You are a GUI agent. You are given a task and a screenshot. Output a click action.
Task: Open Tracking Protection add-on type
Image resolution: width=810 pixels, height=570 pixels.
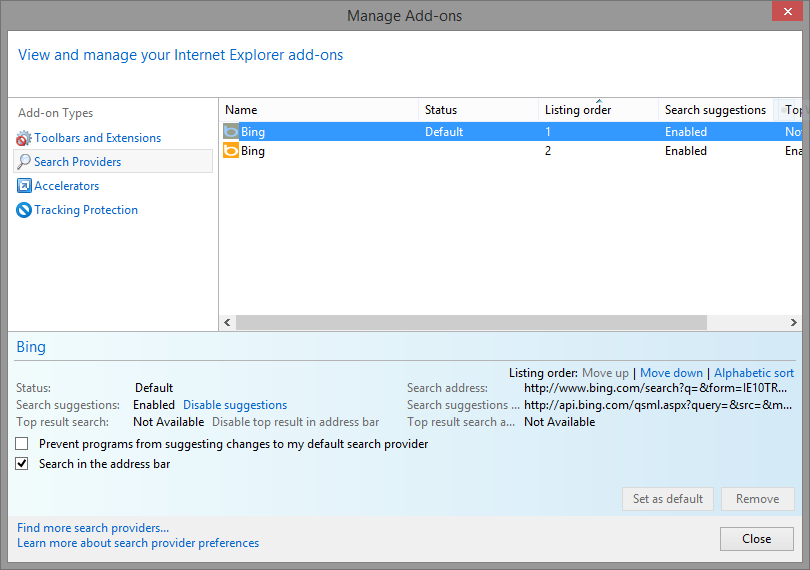click(86, 210)
